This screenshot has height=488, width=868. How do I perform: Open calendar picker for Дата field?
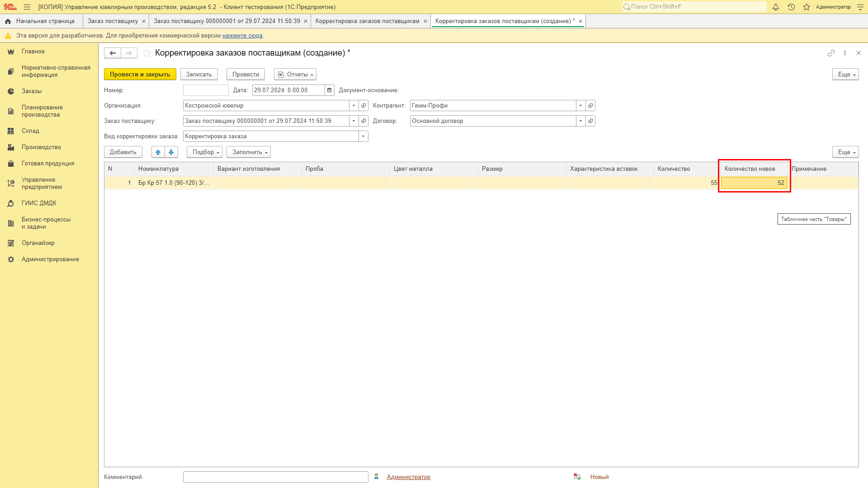tap(330, 90)
